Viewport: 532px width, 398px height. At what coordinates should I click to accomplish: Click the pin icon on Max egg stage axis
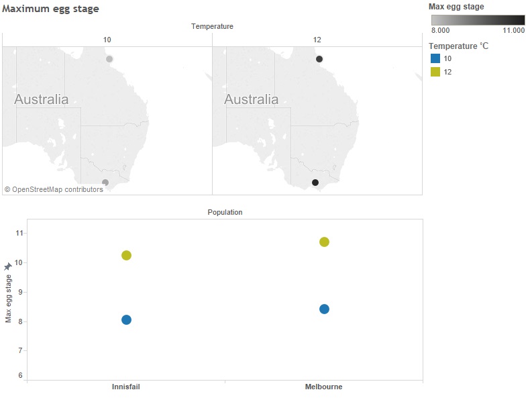point(8,266)
